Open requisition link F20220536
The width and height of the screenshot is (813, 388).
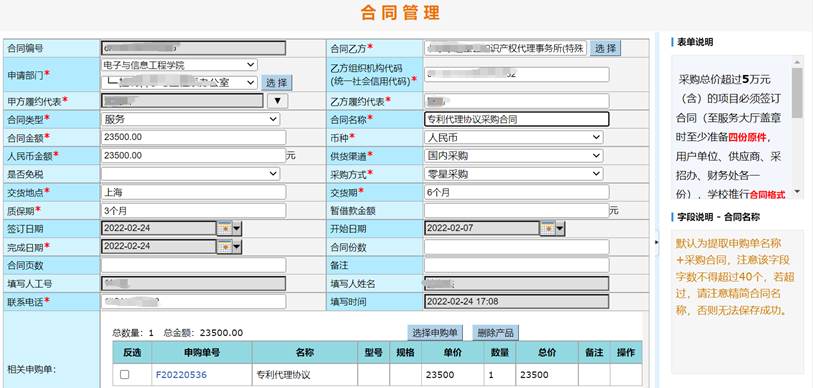pyautogui.click(x=181, y=375)
